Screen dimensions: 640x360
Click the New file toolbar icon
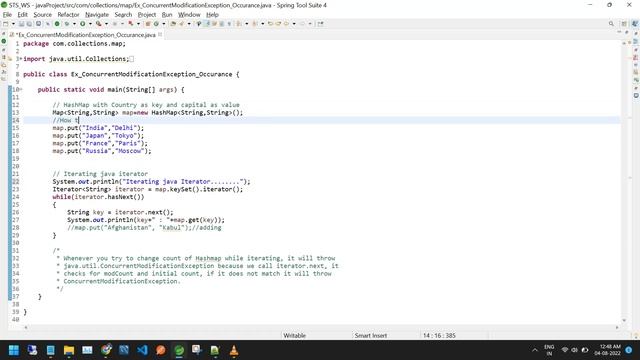tap(6, 24)
